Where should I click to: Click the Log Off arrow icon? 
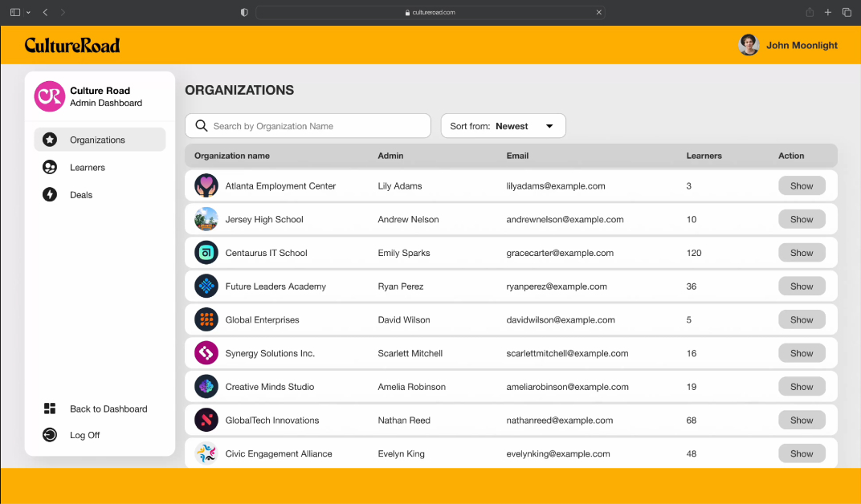coord(50,435)
